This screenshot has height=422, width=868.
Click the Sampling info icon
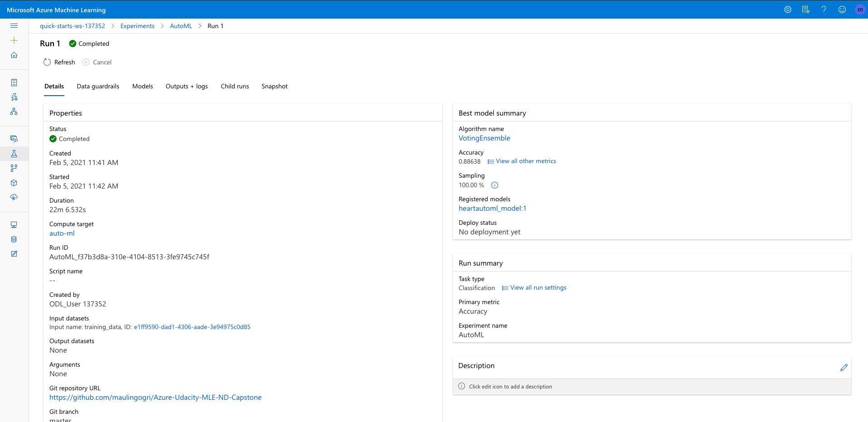coord(495,185)
